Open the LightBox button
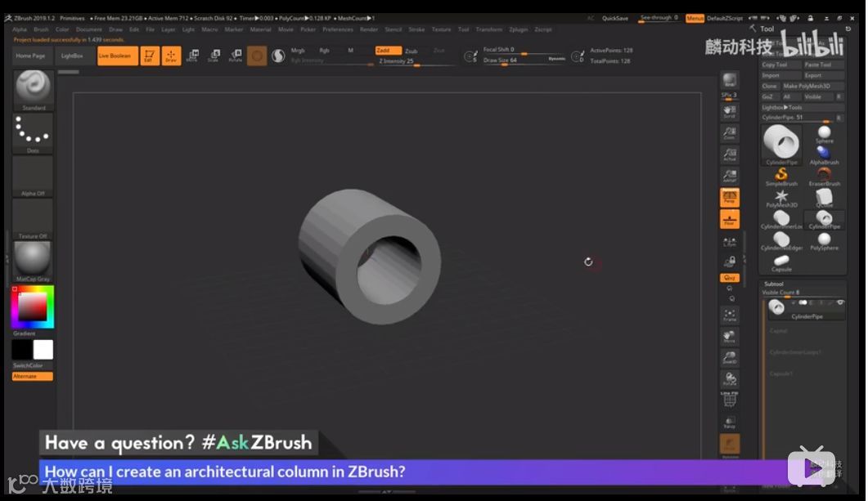Viewport: 868px width, 501px height. [x=72, y=56]
